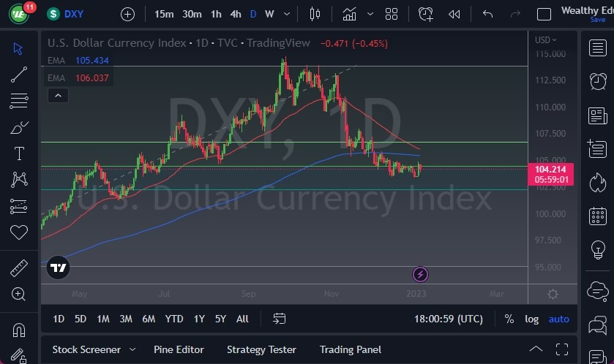Open the indicators menu
The width and height of the screenshot is (614, 364).
coord(349,15)
